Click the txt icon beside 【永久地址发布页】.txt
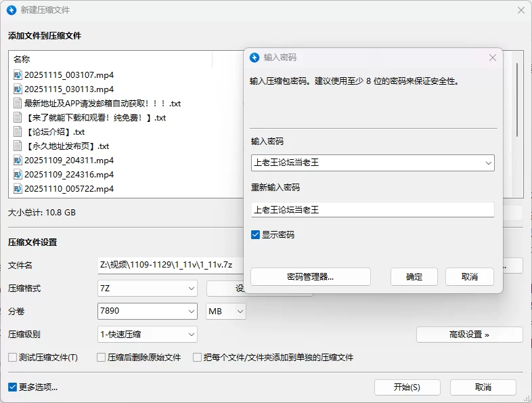The image size is (532, 403). point(18,146)
